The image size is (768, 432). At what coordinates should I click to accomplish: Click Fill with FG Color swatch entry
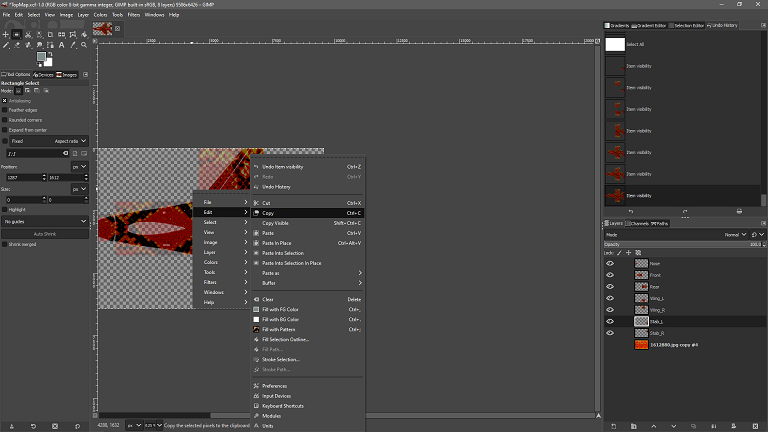click(x=256, y=309)
